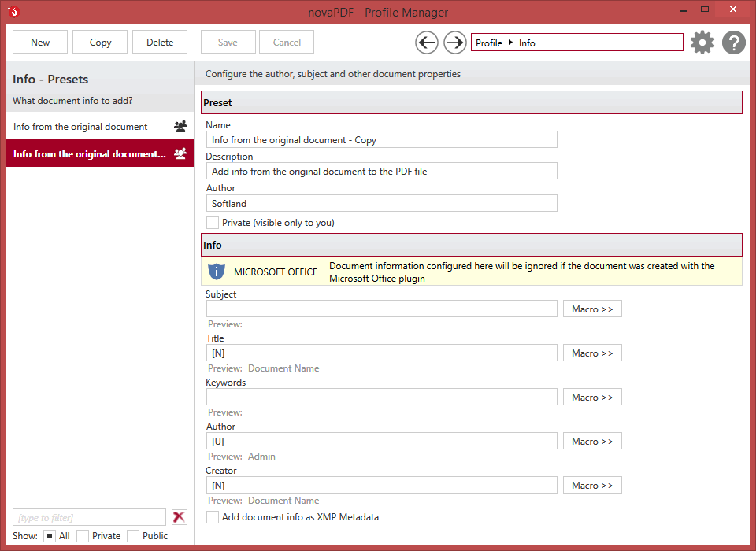Toggle the Show Public checkbox
The image size is (756, 551).
pos(133,535)
